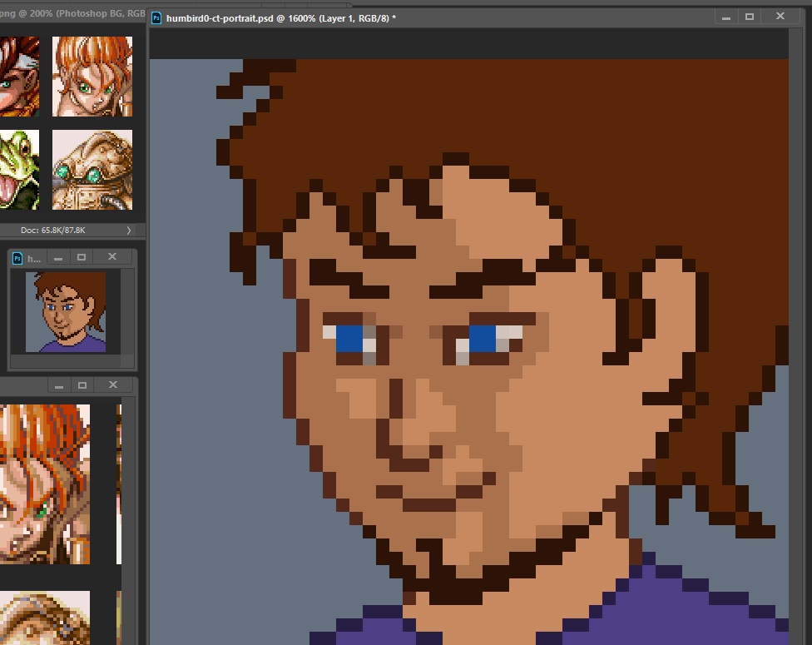
Task: Maximize the bottom-left reference image window
Action: [82, 385]
